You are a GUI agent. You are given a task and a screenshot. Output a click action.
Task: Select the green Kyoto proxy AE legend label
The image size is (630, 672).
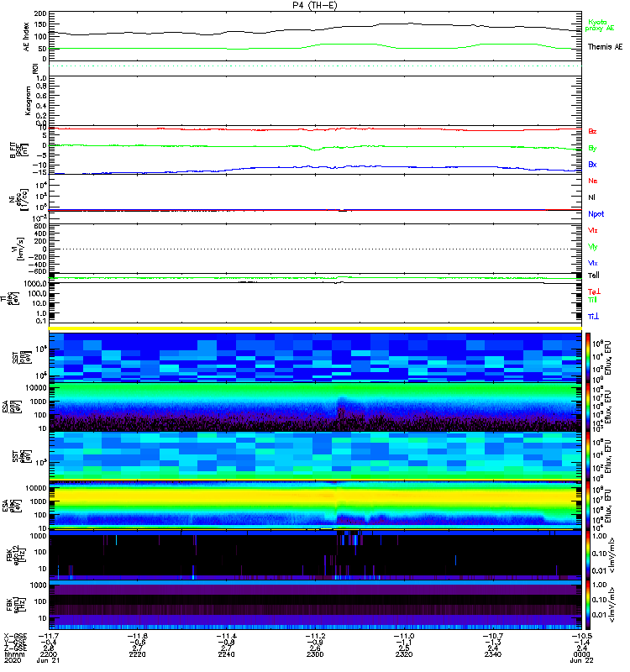599,25
